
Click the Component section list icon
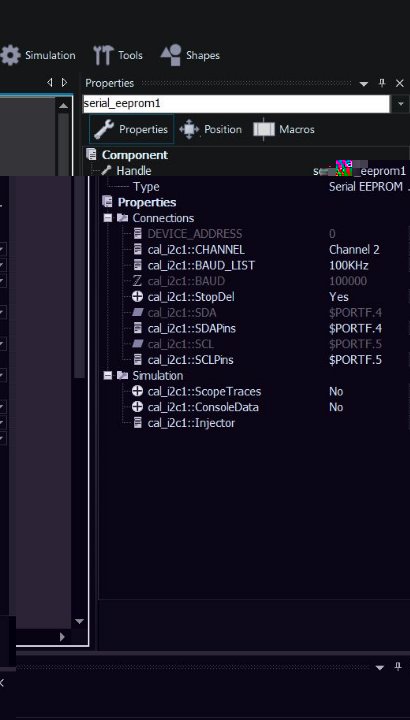pos(91,155)
